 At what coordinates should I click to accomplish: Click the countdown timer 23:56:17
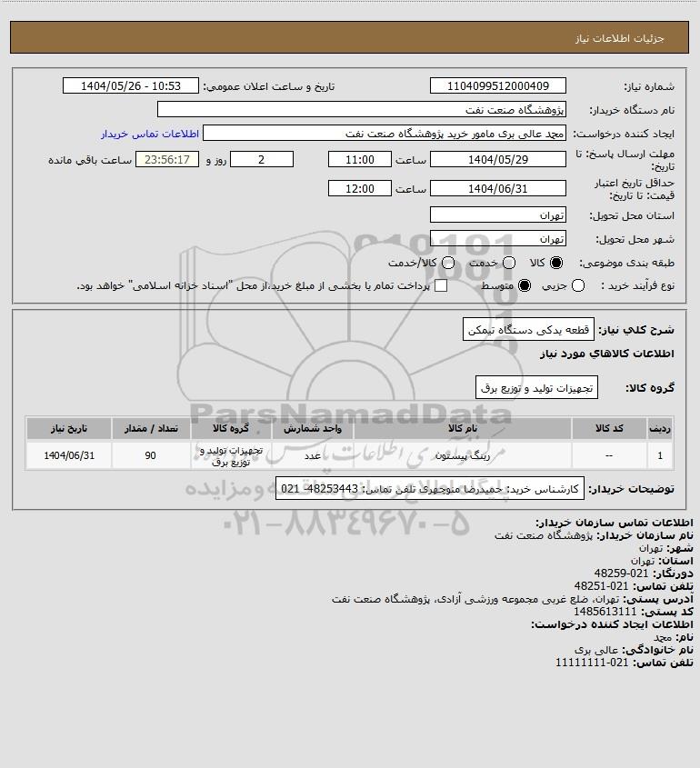pos(167,159)
